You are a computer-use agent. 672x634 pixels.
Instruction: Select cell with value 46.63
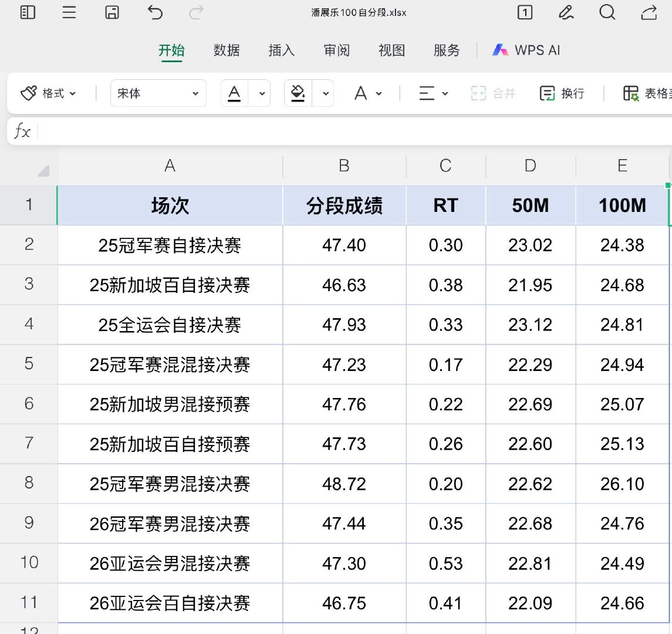click(x=344, y=285)
